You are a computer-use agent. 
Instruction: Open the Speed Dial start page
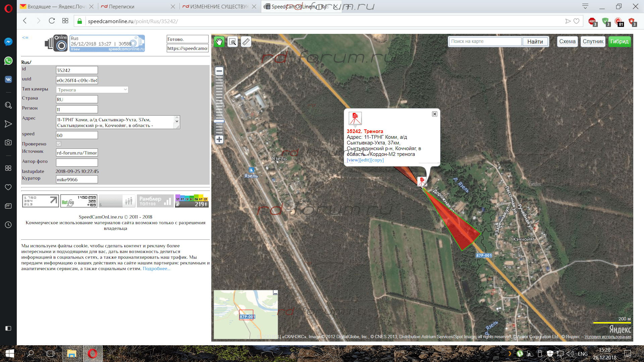pos(65,21)
